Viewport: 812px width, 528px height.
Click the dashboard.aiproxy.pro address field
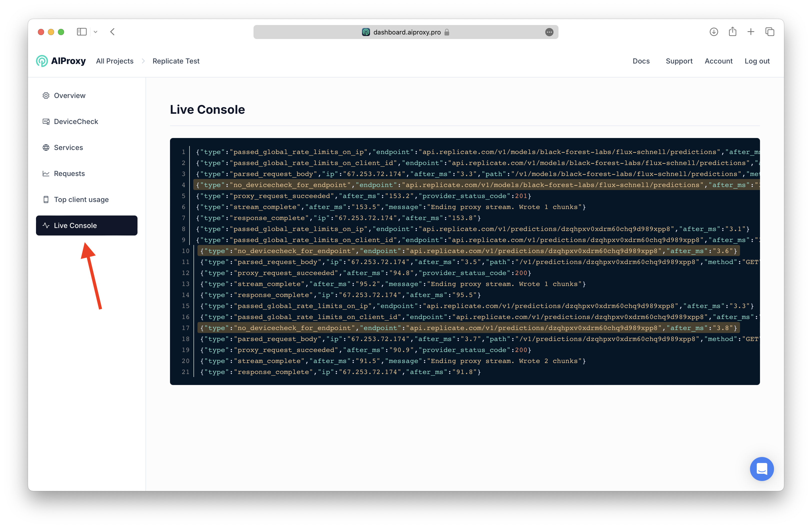pyautogui.click(x=406, y=32)
